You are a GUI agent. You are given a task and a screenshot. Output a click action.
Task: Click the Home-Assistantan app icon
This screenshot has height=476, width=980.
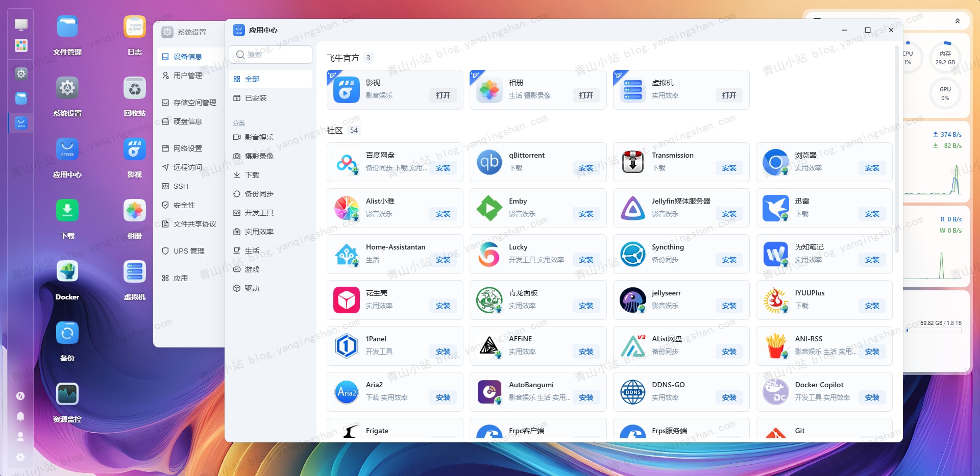347,254
